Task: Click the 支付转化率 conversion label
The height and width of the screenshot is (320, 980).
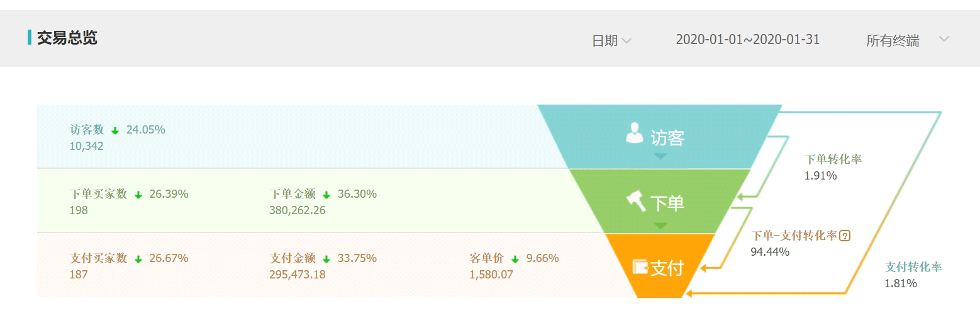Action: pos(913,266)
